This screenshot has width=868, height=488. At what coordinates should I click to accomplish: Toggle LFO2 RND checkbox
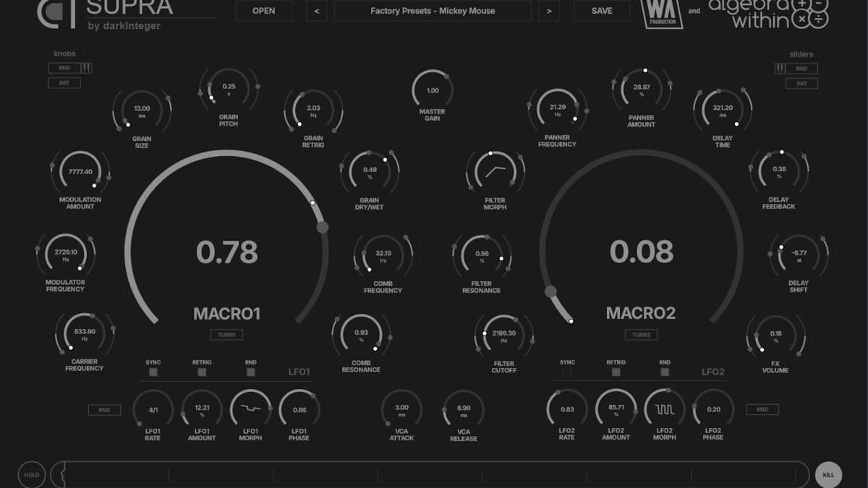click(665, 372)
